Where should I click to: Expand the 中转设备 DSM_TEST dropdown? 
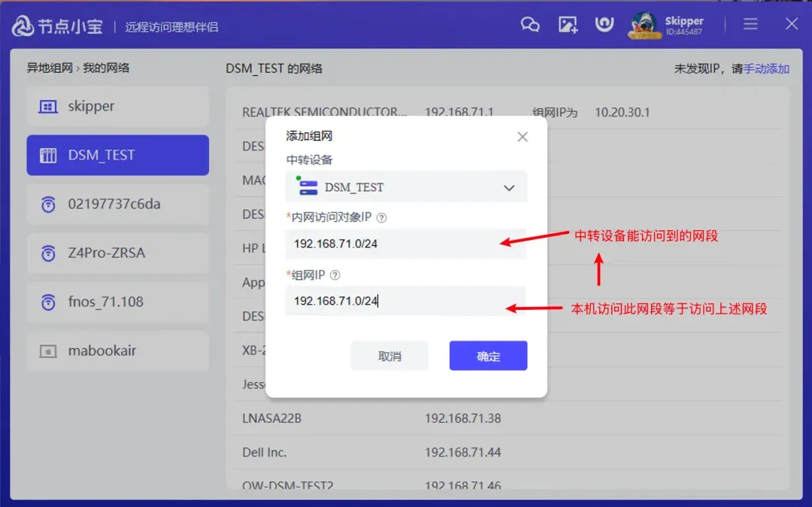click(x=406, y=187)
